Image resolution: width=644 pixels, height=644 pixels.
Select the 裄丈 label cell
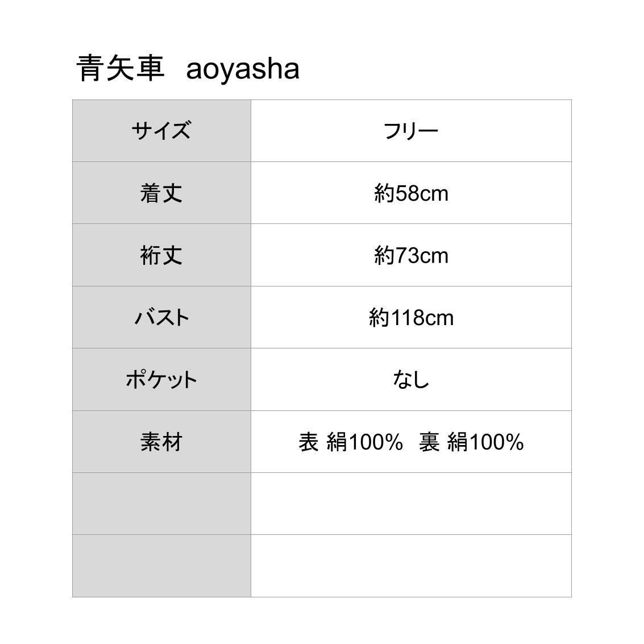161,255
